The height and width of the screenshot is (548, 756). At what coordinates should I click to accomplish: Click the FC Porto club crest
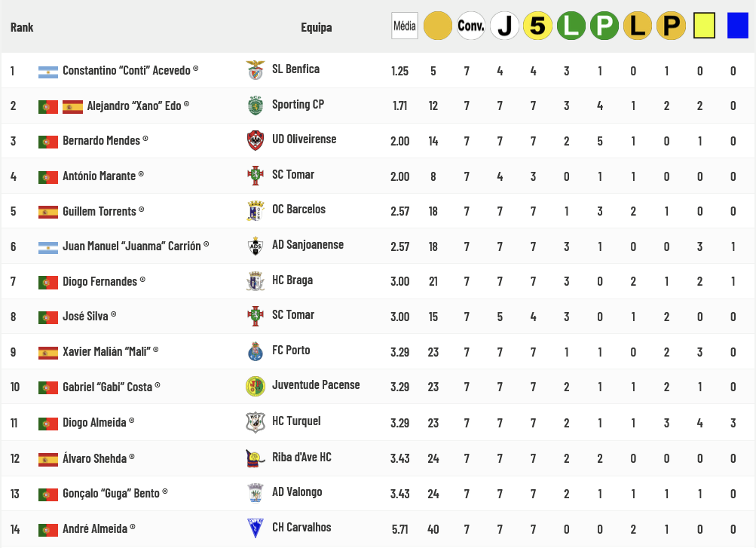click(x=256, y=351)
